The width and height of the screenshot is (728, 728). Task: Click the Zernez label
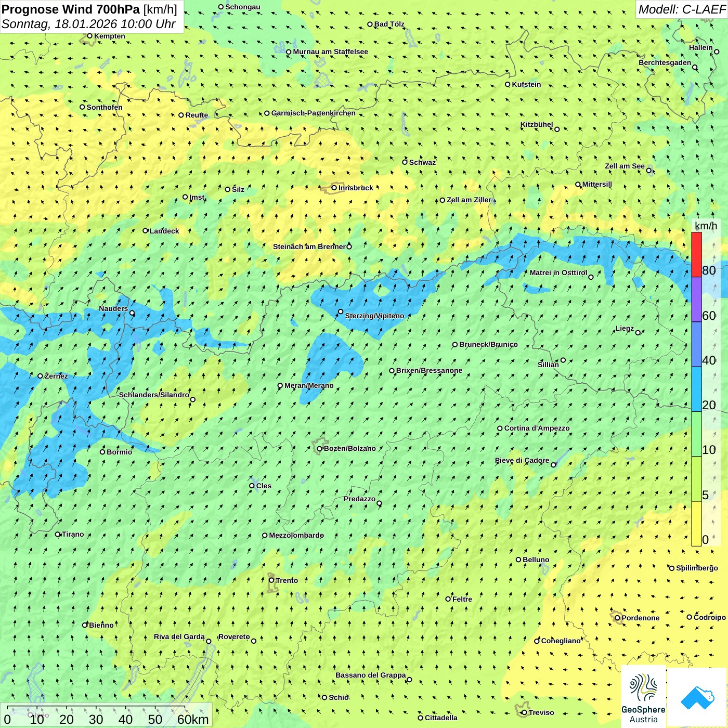pos(56,376)
